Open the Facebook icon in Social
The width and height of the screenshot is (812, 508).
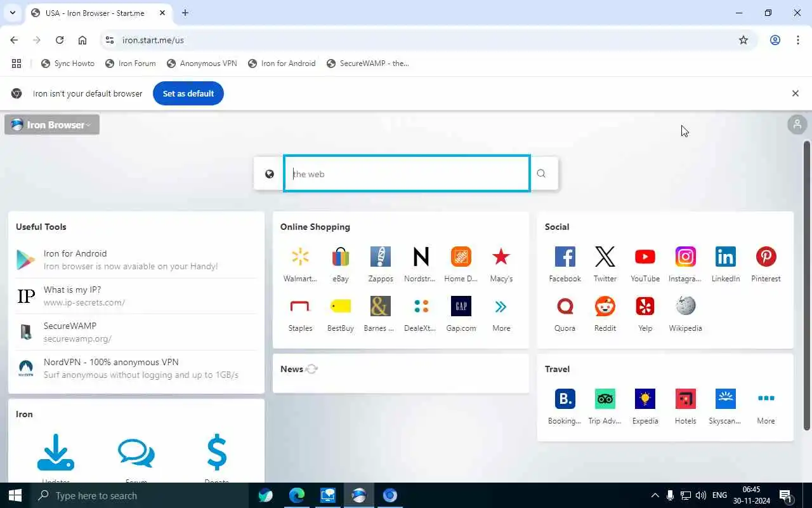click(x=565, y=257)
